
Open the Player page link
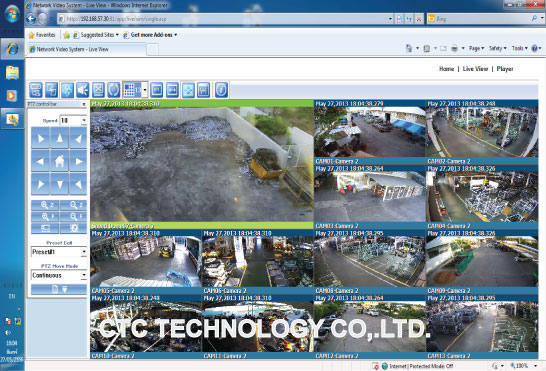click(505, 69)
